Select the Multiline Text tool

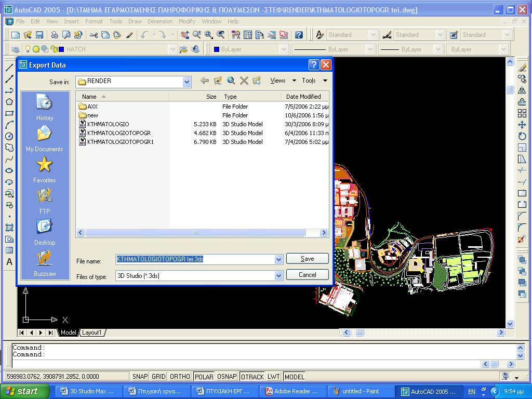[x=9, y=262]
